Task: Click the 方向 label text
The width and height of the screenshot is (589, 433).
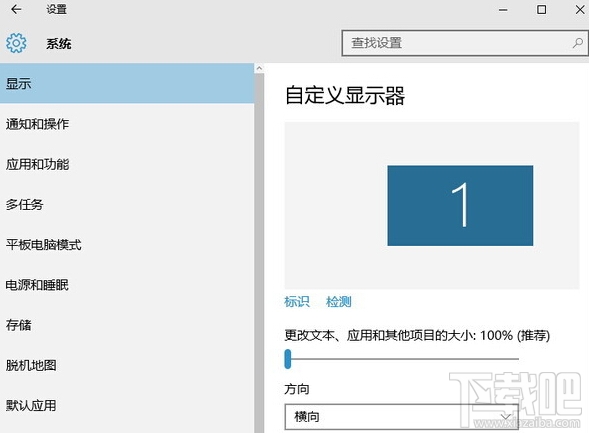Action: (297, 389)
